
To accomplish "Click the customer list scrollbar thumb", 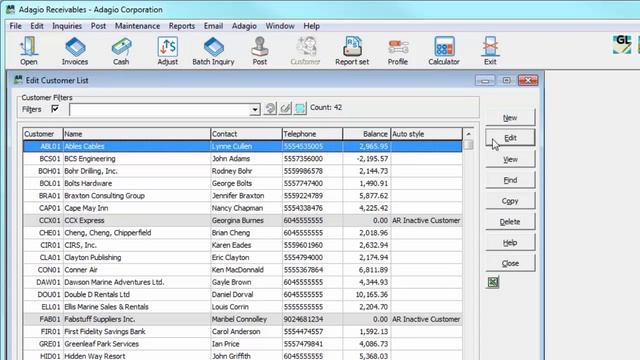I will [469, 144].
